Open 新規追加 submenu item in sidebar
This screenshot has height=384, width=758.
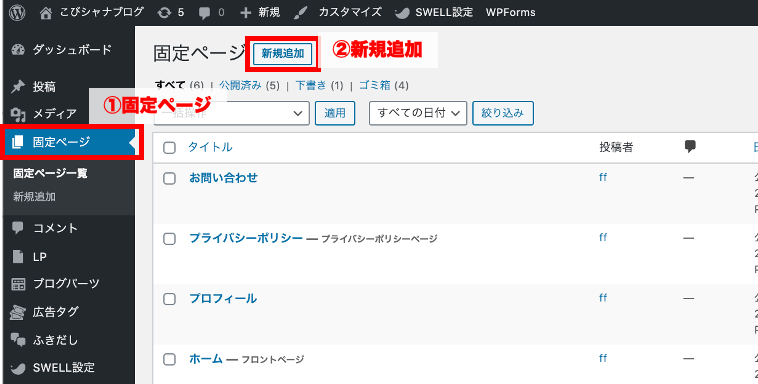[x=34, y=197]
